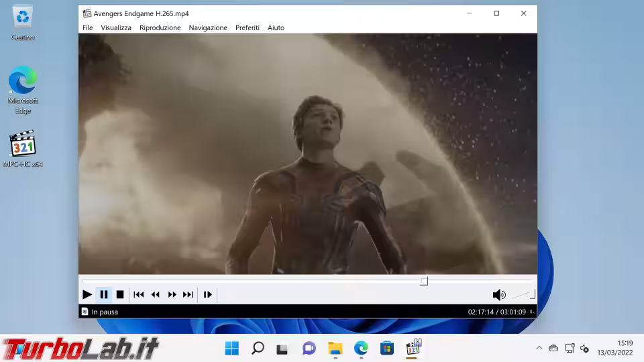Open the Riproduzione menu
The width and height of the screenshot is (644, 362).
160,27
